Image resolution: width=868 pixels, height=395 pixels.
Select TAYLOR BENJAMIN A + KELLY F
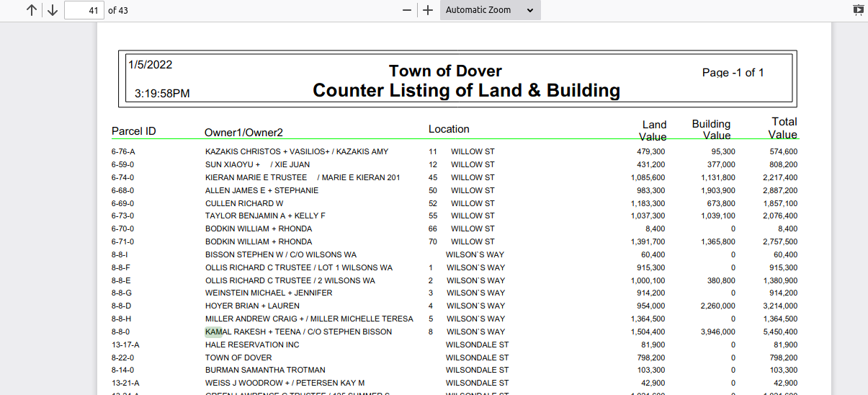(x=265, y=216)
